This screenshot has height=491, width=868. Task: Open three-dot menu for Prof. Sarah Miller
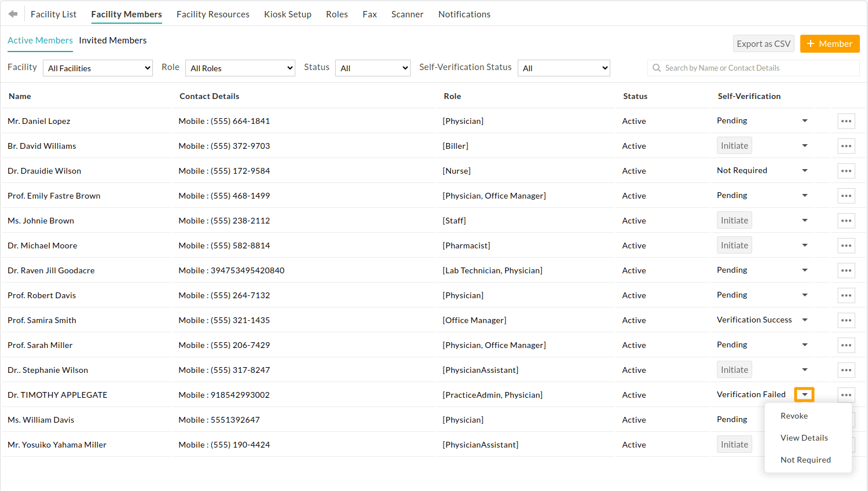point(846,345)
